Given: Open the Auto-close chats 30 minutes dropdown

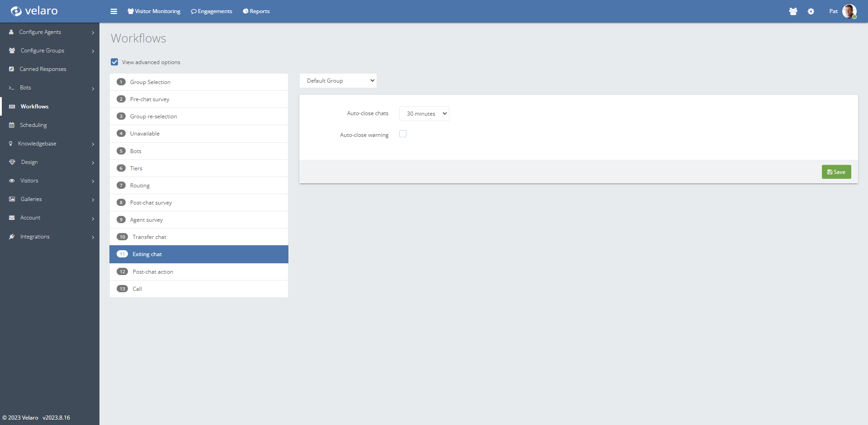Looking at the screenshot, I should pos(424,114).
